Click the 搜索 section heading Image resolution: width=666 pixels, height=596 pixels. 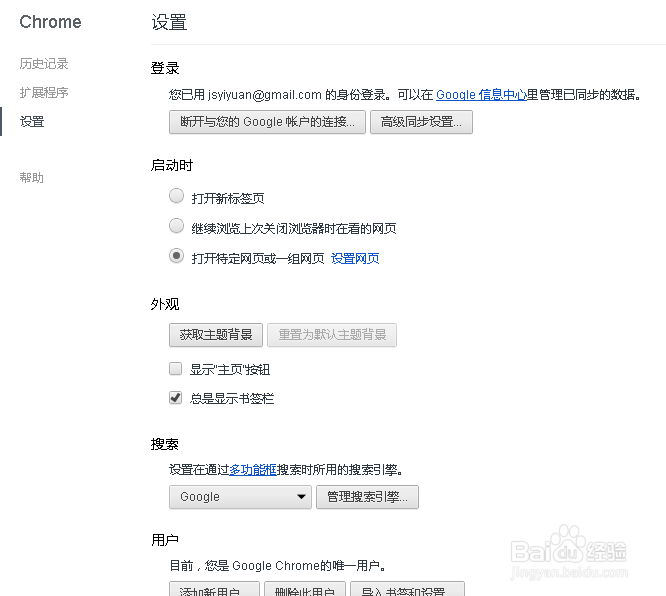coord(165,444)
